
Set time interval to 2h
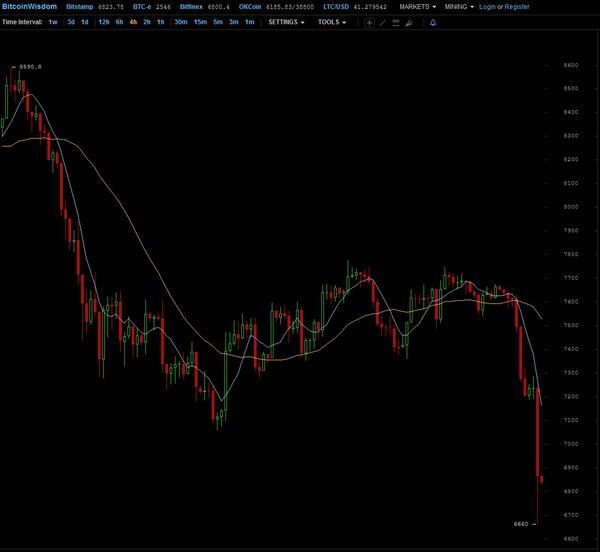pyautogui.click(x=147, y=22)
